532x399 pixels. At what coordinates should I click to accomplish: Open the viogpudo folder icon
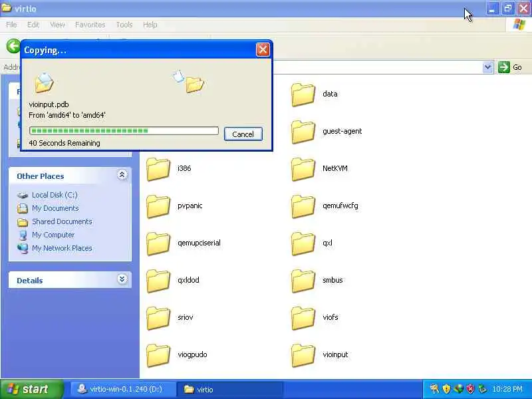coord(158,356)
